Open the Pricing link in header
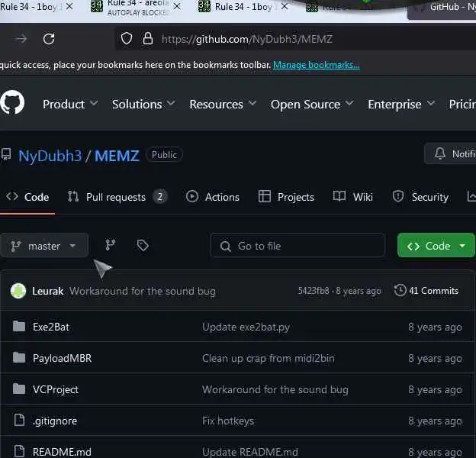Viewport: 476px width, 458px height. coord(462,104)
